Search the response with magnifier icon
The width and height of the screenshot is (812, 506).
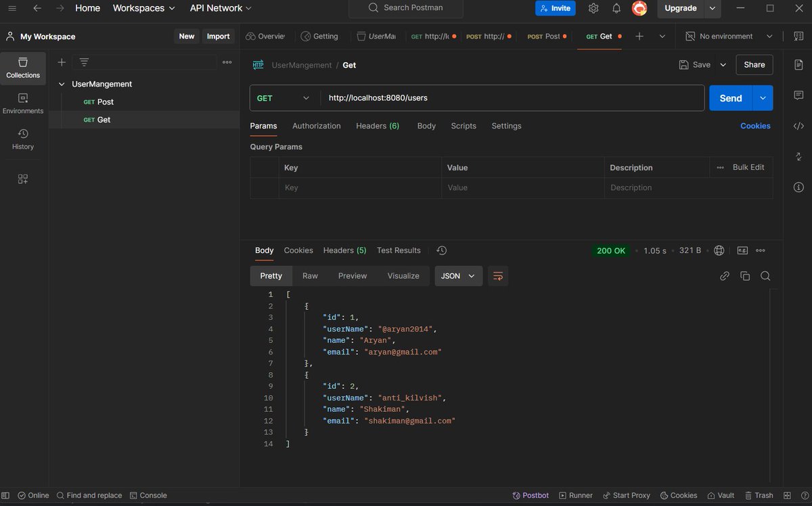pyautogui.click(x=765, y=276)
